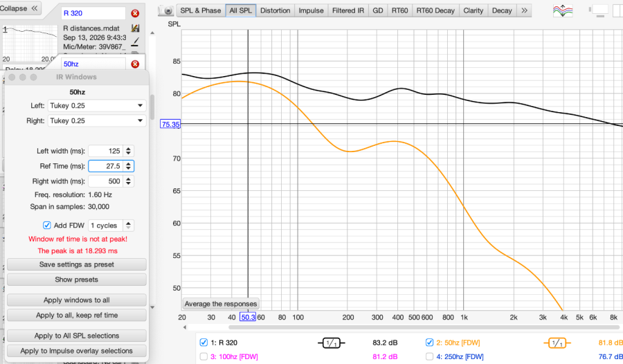Image resolution: width=623 pixels, height=364 pixels.
Task: Click Apply to all, keep ref time
Action: (x=77, y=315)
